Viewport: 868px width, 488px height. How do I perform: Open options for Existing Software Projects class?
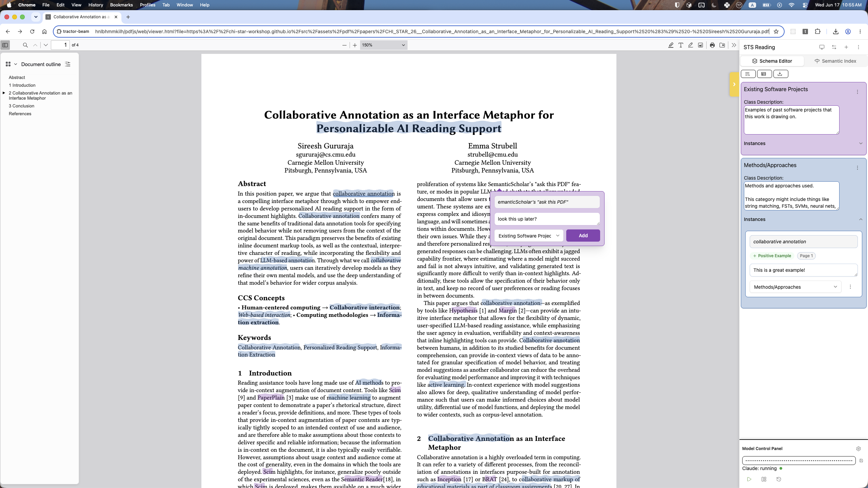coord(857,92)
